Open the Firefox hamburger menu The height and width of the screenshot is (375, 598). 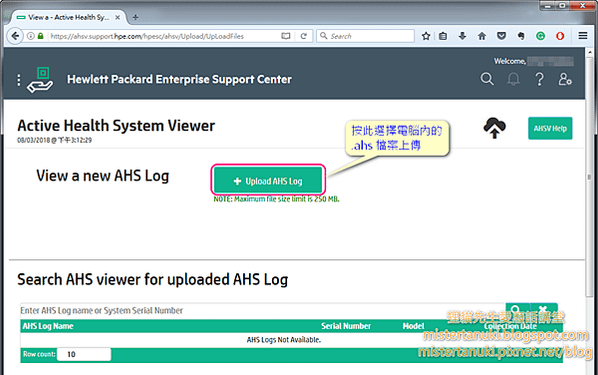583,36
